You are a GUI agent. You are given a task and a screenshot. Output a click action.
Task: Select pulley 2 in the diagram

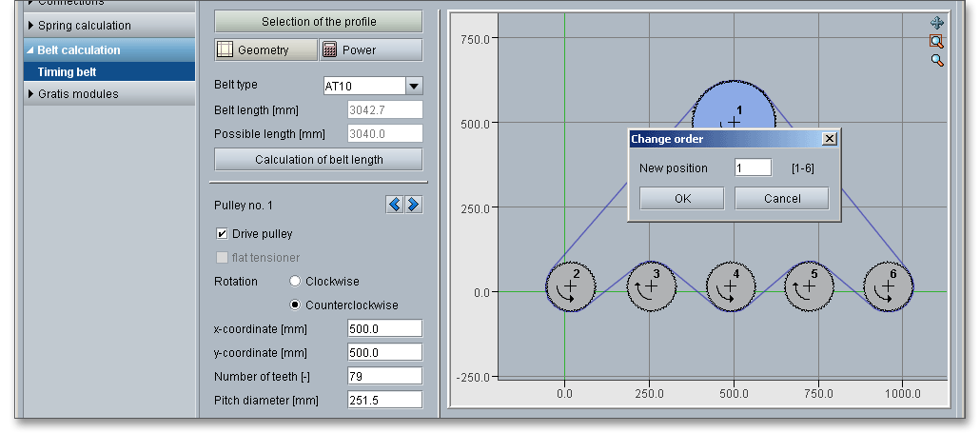click(570, 285)
